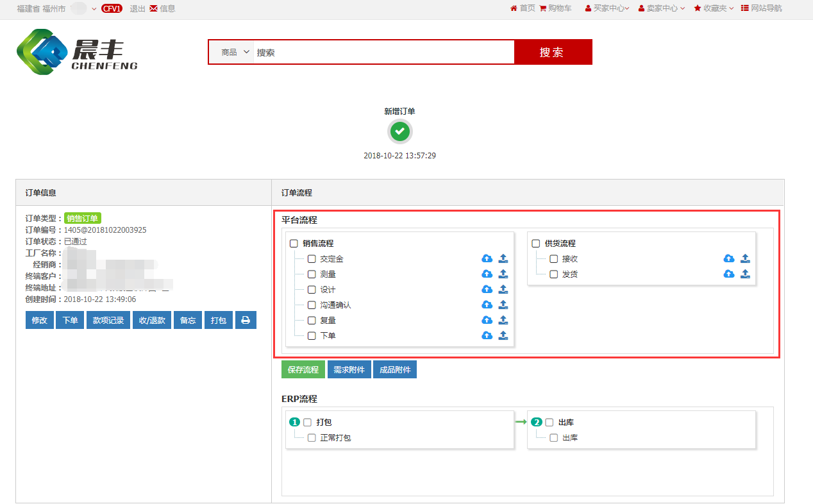The image size is (813, 504).
Task: Tick the 复量 checkbox
Action: 312,320
